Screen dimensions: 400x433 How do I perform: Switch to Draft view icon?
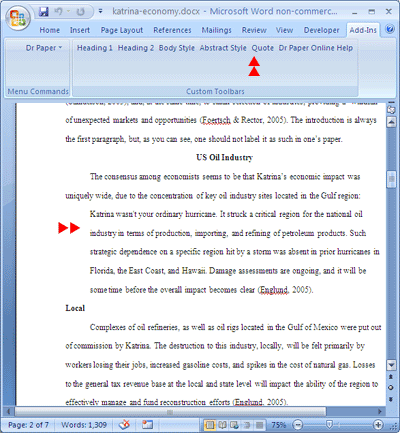click(x=260, y=425)
